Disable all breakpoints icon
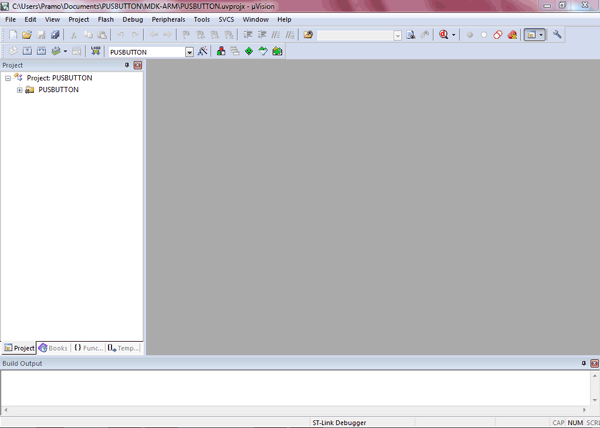 coord(497,35)
